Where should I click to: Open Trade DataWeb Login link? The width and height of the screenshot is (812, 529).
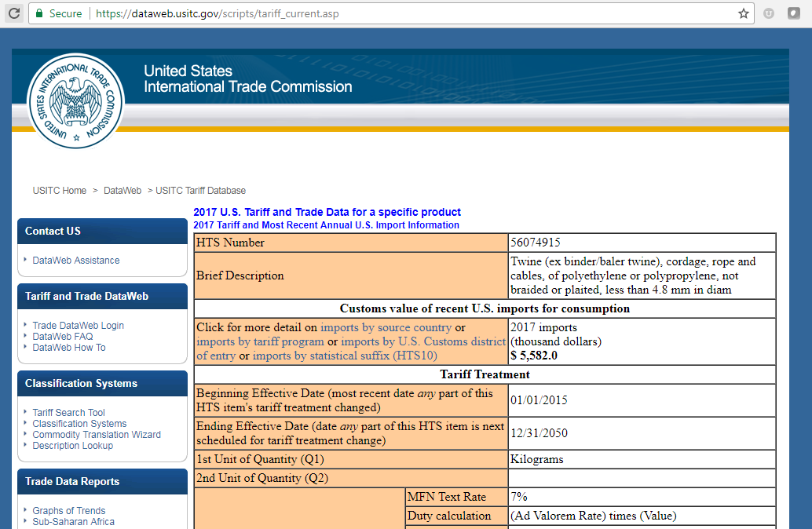click(x=79, y=326)
